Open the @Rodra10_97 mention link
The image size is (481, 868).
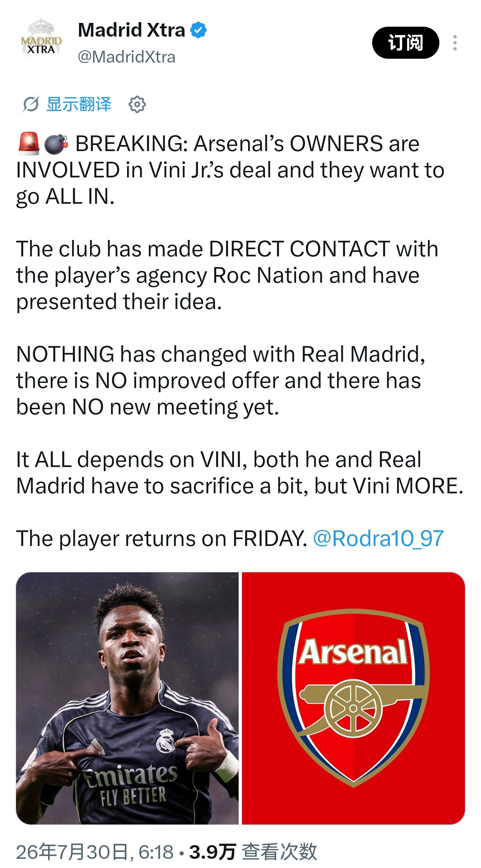point(378,539)
